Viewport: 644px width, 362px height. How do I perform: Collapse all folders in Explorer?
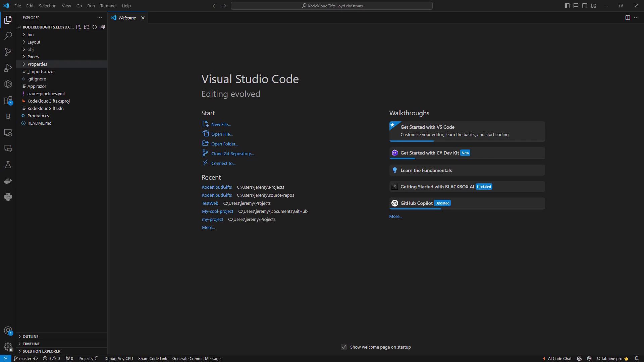point(103,27)
